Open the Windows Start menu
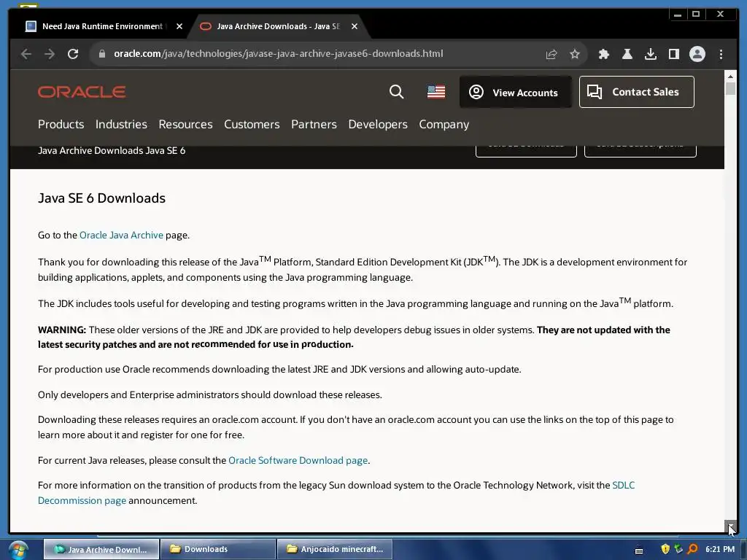 18,550
